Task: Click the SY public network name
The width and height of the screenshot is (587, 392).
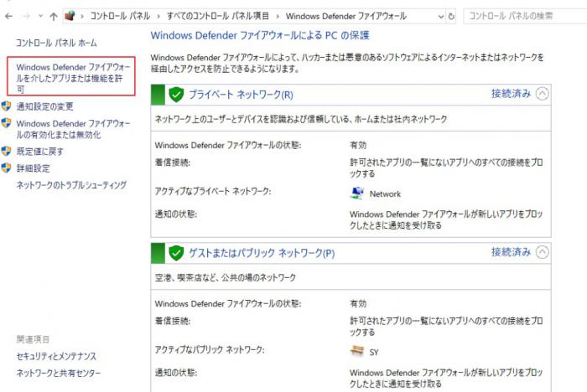Action: (x=374, y=353)
